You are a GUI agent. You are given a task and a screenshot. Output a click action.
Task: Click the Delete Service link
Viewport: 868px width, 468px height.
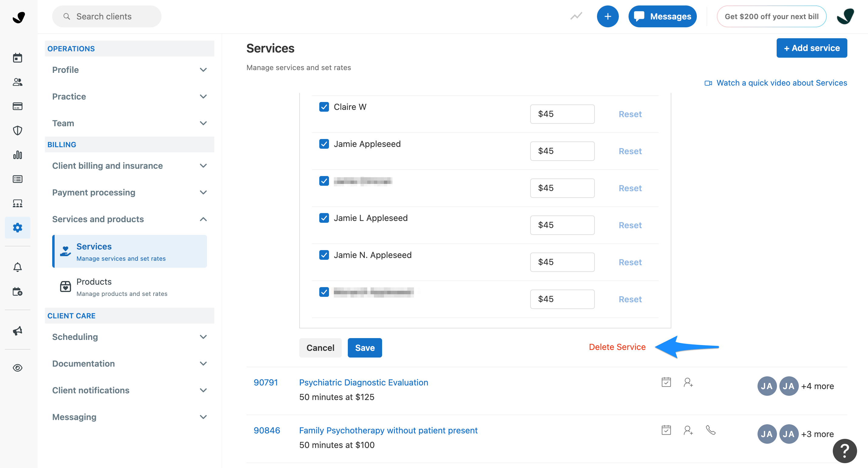click(x=617, y=347)
